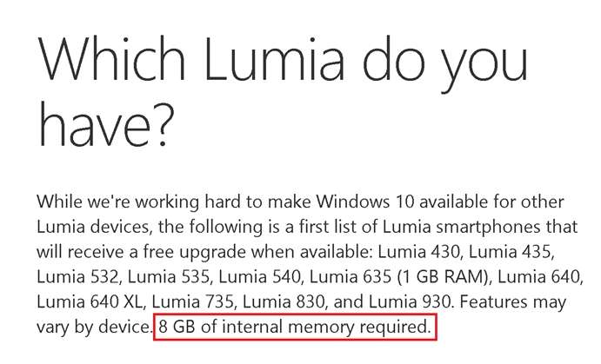The height and width of the screenshot is (364, 601).
Task: Click the text 'Lumia 532'
Action: (x=77, y=277)
